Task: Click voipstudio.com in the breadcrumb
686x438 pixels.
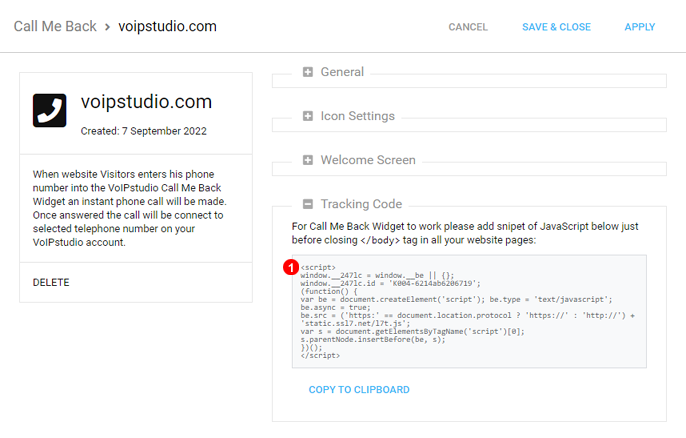Action: pos(168,26)
